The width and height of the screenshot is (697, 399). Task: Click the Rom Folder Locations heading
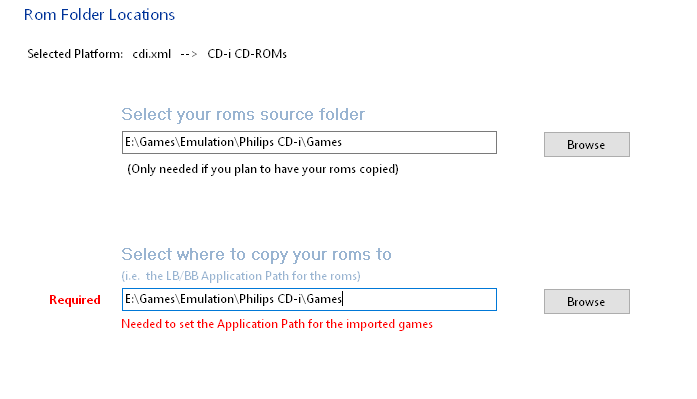pos(99,15)
